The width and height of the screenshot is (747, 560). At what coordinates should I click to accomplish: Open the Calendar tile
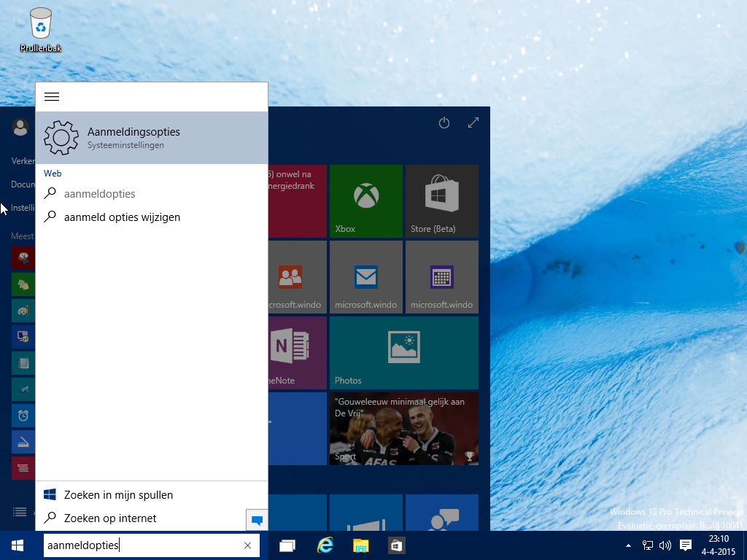pos(441,276)
